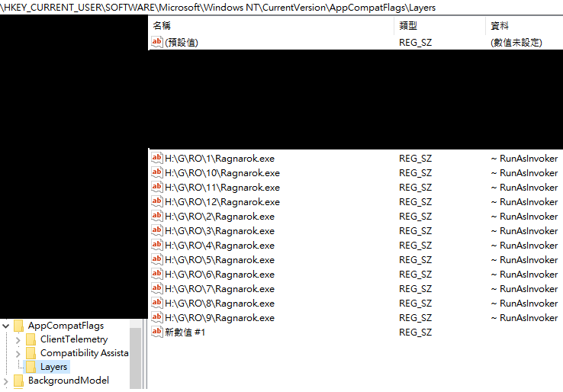Viewport: 563px width, 392px height.
Task: Click RunAsInvoker data for RO\12\Ragnarok.exe
Action: pyautogui.click(x=525, y=202)
